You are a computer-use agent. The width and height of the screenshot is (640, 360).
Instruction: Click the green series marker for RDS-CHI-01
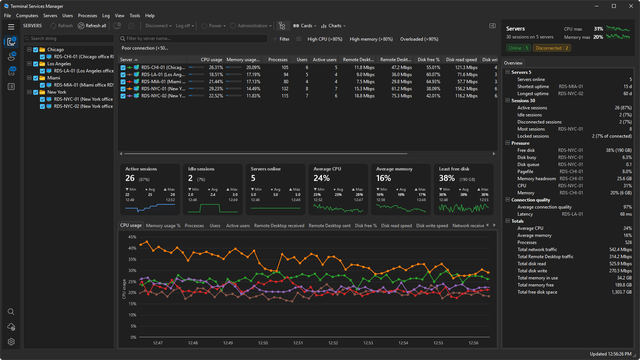pyautogui.click(x=130, y=67)
